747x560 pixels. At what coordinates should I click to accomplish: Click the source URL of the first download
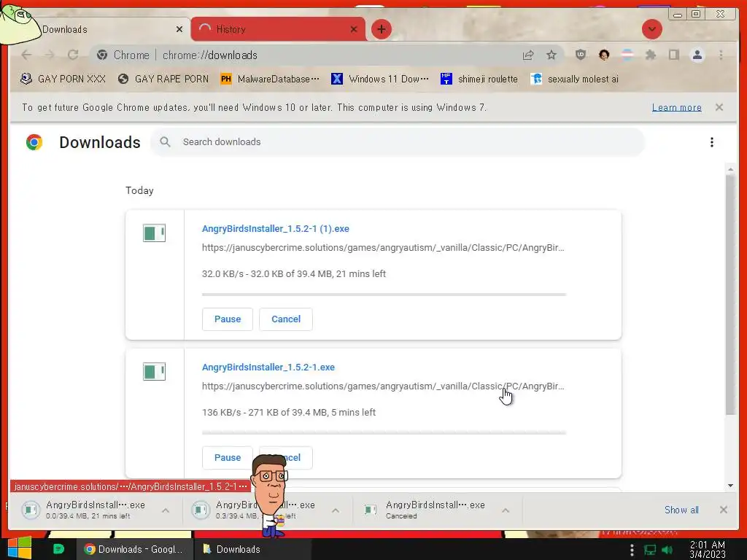coord(383,248)
